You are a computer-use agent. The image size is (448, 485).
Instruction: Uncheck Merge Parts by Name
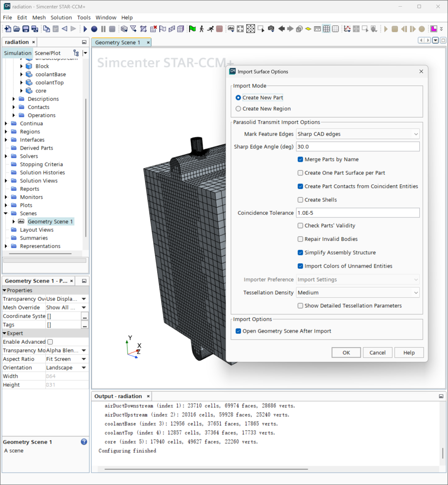click(300, 159)
